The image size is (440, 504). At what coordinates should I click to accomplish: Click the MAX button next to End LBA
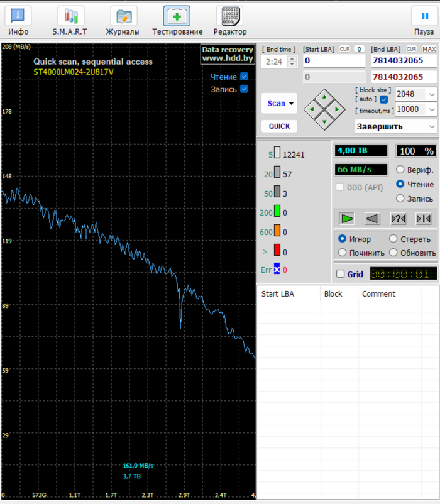coord(429,49)
